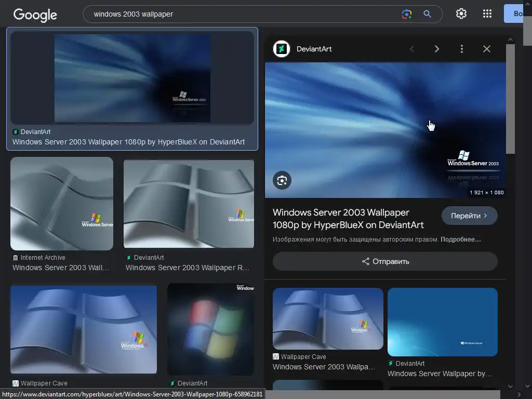Click the preview panel scrollbar thumb
Image resolution: width=532 pixels, height=399 pixels.
tap(510, 99)
